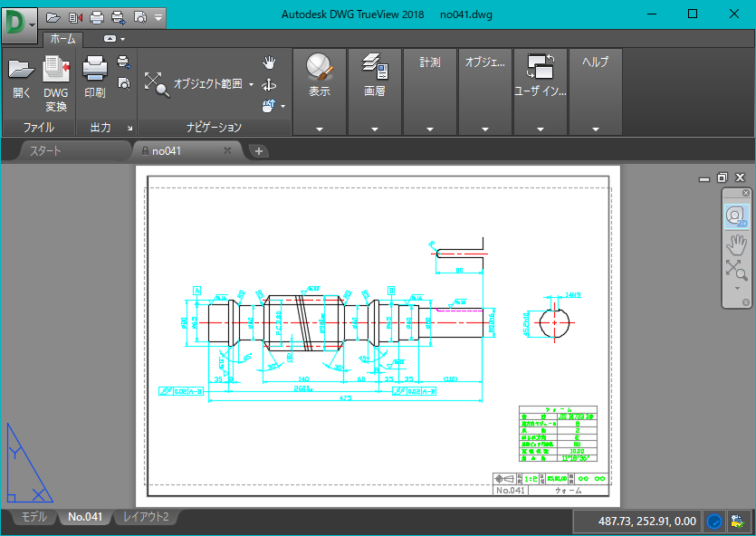
Task: Switch to the レイアウト2 tab
Action: pyautogui.click(x=146, y=517)
